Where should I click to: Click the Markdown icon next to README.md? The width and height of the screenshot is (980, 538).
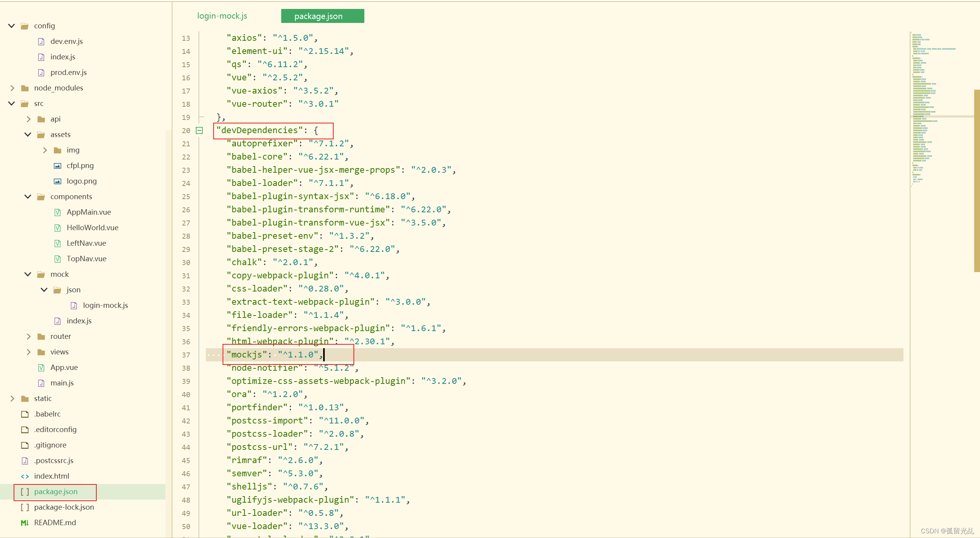pyautogui.click(x=25, y=522)
